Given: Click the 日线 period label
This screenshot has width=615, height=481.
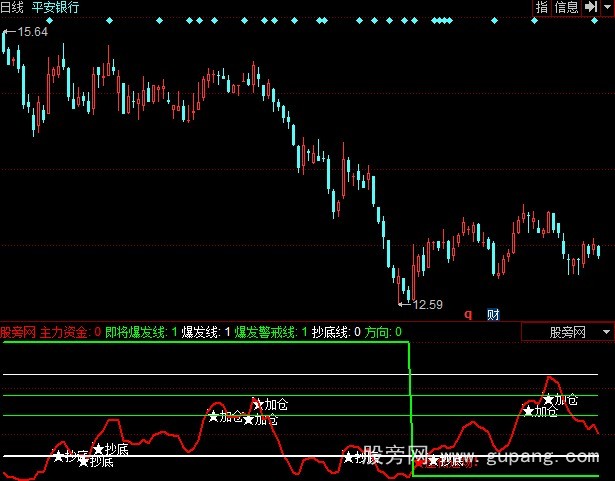Looking at the screenshot, I should click(x=13, y=7).
